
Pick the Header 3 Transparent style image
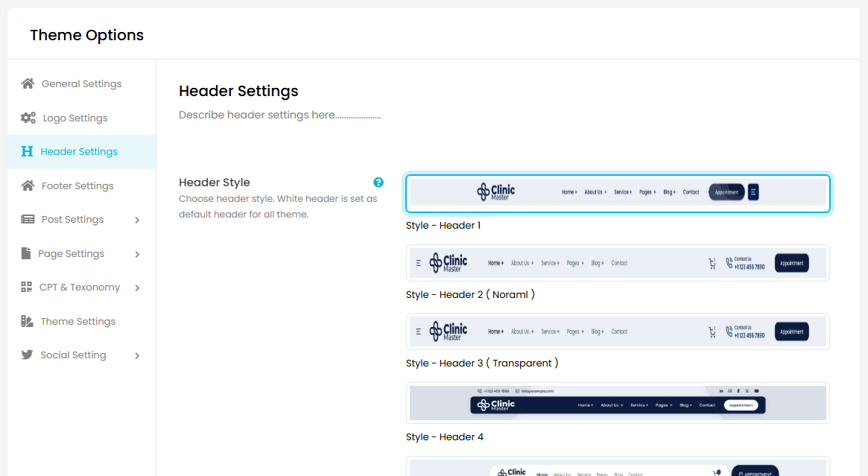(618, 331)
